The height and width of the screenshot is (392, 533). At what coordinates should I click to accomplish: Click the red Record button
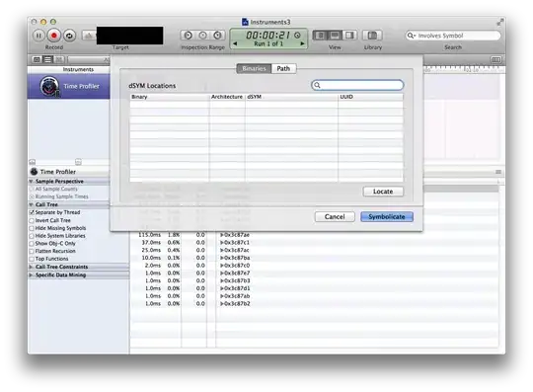click(54, 36)
